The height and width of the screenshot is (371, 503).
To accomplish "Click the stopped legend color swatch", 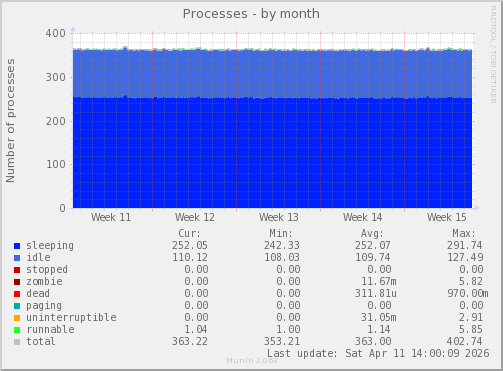I will tap(17, 270).
